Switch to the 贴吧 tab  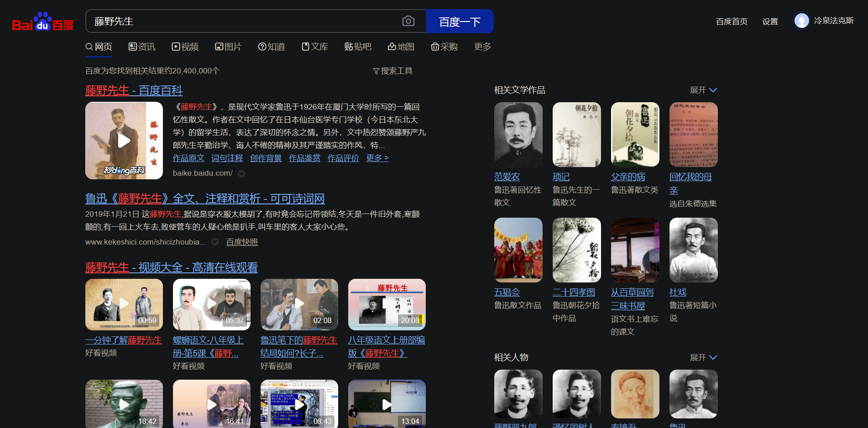coord(358,47)
